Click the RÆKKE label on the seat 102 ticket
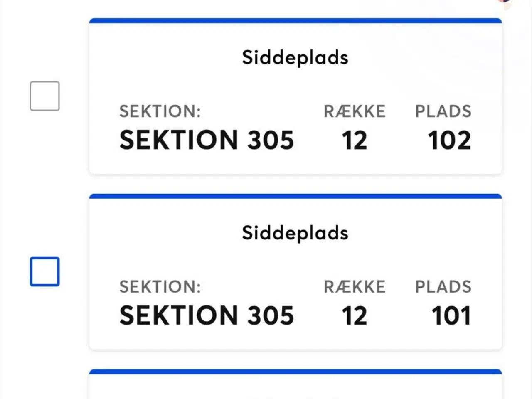 (x=355, y=111)
